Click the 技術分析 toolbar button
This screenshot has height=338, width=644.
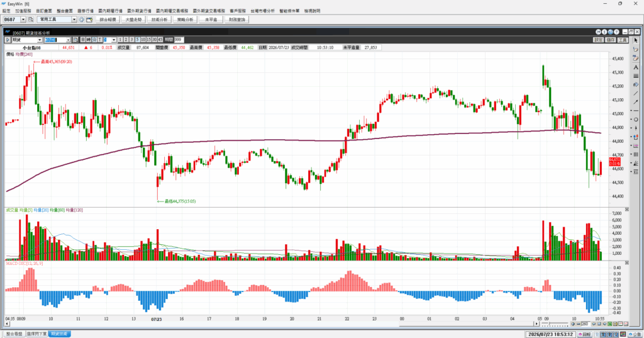coord(159,20)
